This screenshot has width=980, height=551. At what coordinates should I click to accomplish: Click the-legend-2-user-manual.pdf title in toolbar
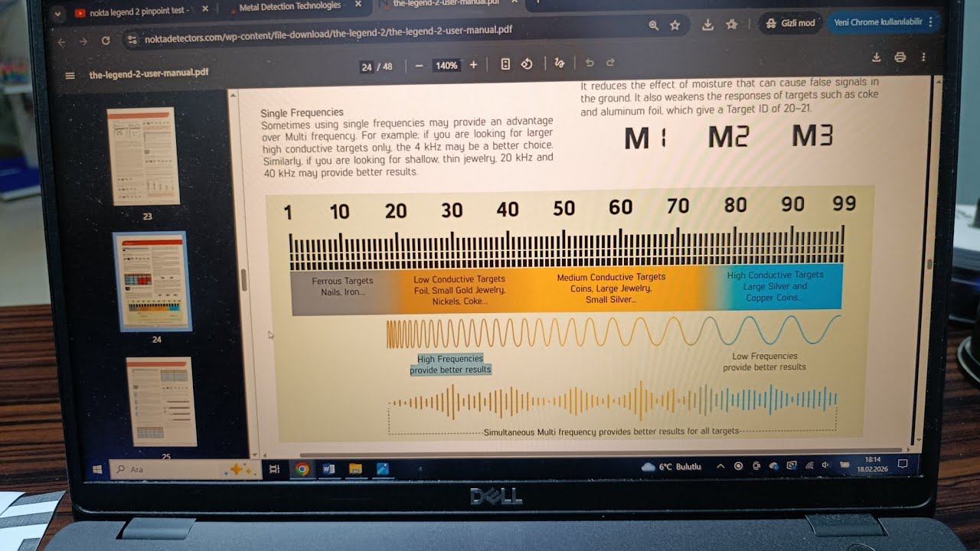(149, 74)
